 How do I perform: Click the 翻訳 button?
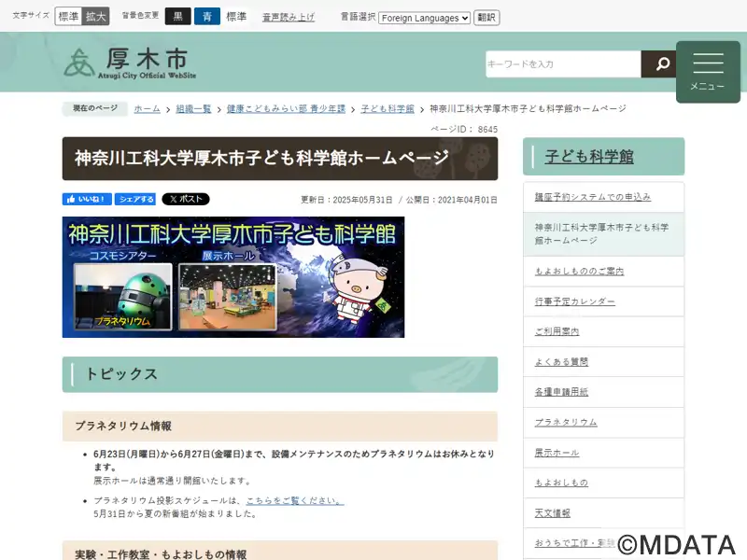click(x=486, y=18)
